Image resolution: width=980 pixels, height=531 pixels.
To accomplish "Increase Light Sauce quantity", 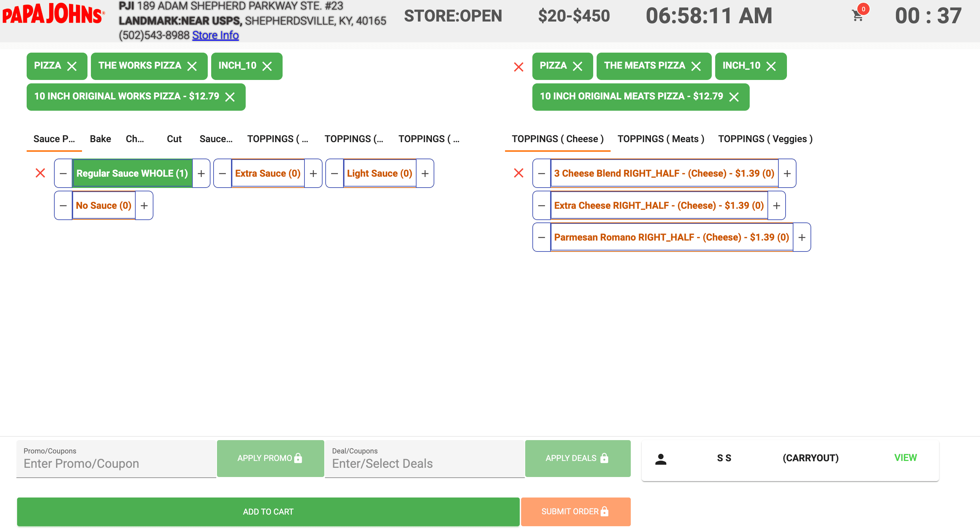I will click(x=425, y=174).
